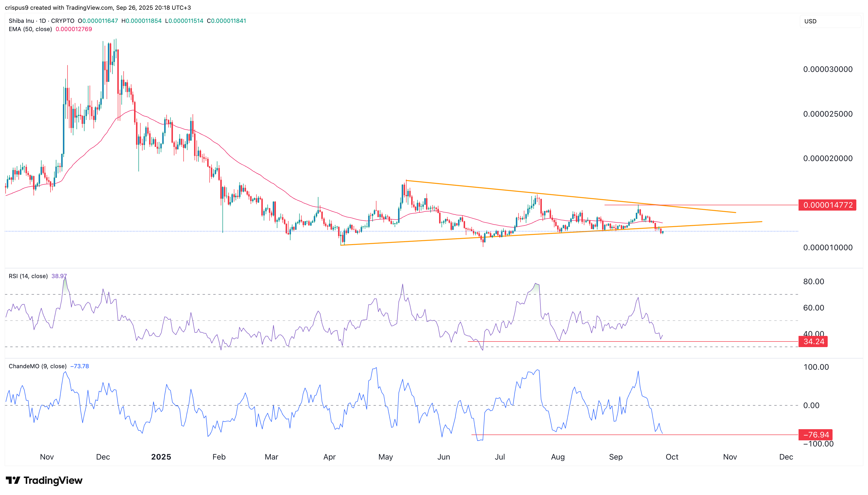Image resolution: width=868 pixels, height=495 pixels.
Task: Click the ChandeMO (9, close) indicator label
Action: 37,366
